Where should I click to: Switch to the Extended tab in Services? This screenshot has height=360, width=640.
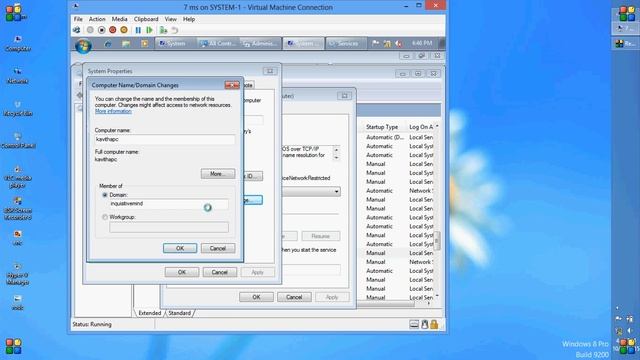pos(149,313)
